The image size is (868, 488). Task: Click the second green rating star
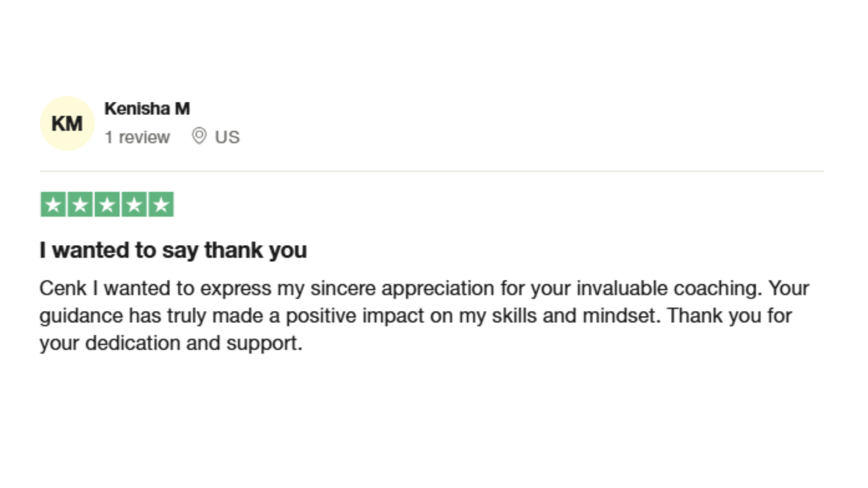click(80, 204)
